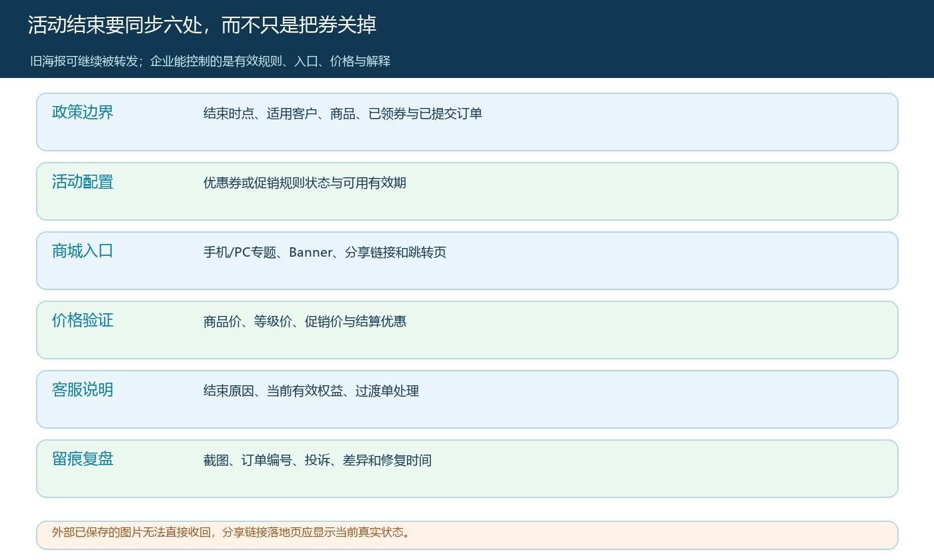Select the text 结束原因、当前有效权益、过渡单处理
934x560 pixels.
coord(312,391)
